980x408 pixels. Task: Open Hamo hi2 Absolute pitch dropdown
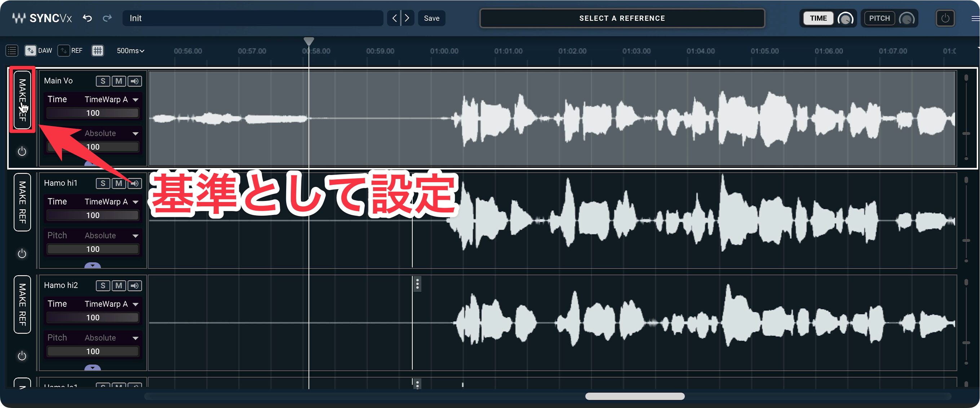(111, 338)
